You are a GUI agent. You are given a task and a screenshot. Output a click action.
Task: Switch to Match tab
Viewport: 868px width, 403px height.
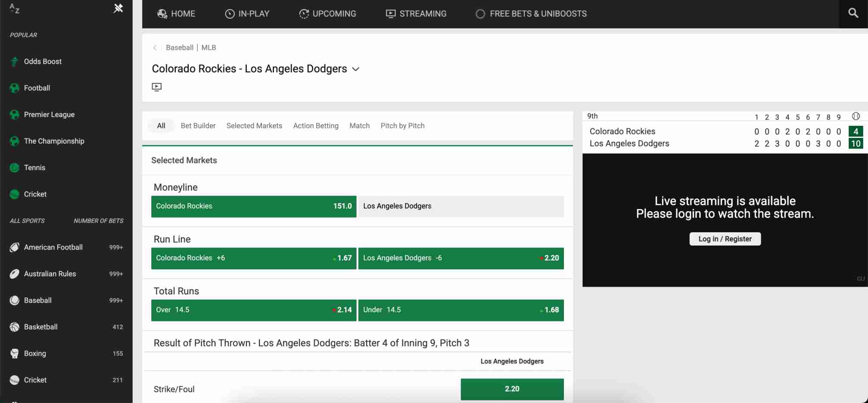click(360, 126)
